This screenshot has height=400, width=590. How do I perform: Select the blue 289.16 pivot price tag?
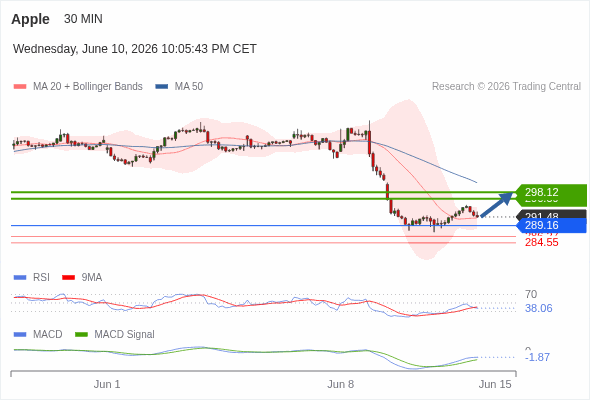[x=551, y=225]
